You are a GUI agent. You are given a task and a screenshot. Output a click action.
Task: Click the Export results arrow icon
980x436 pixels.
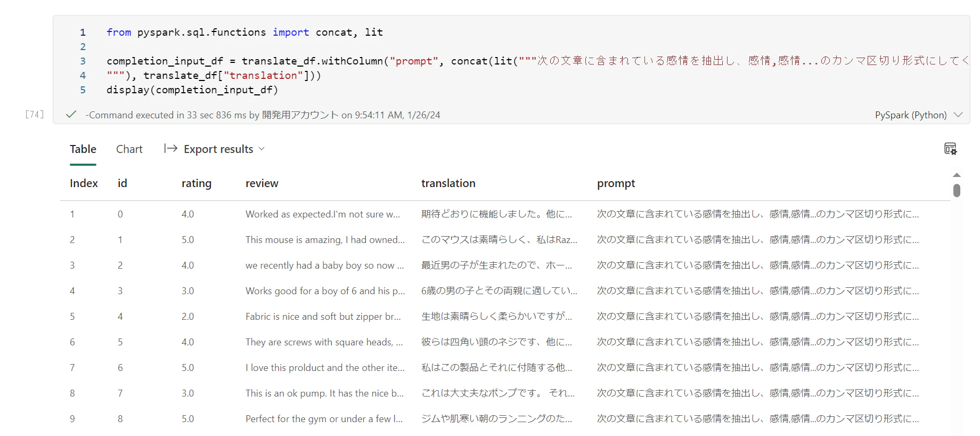(x=170, y=149)
